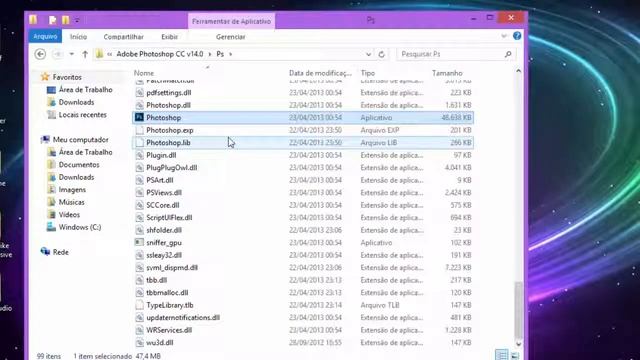640x360 pixels.
Task: Switch to large icons view button
Action: point(514,356)
